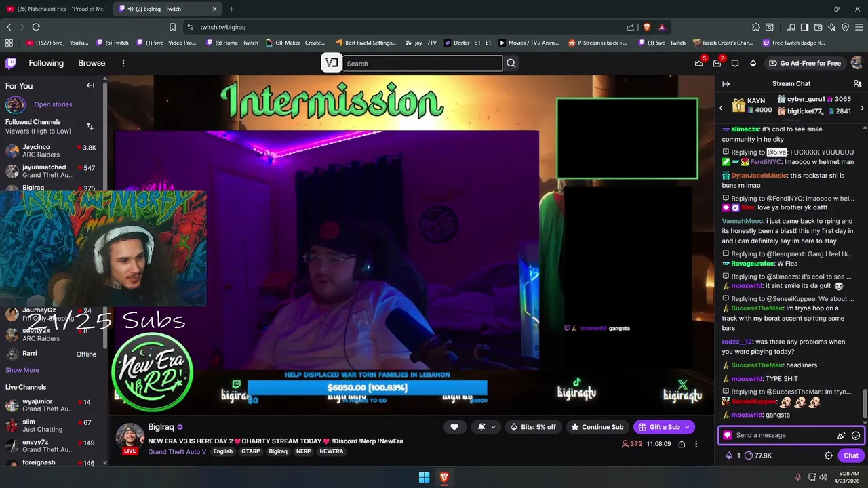Click Go Ad-Free for Free button
868x488 pixels.
(804, 63)
